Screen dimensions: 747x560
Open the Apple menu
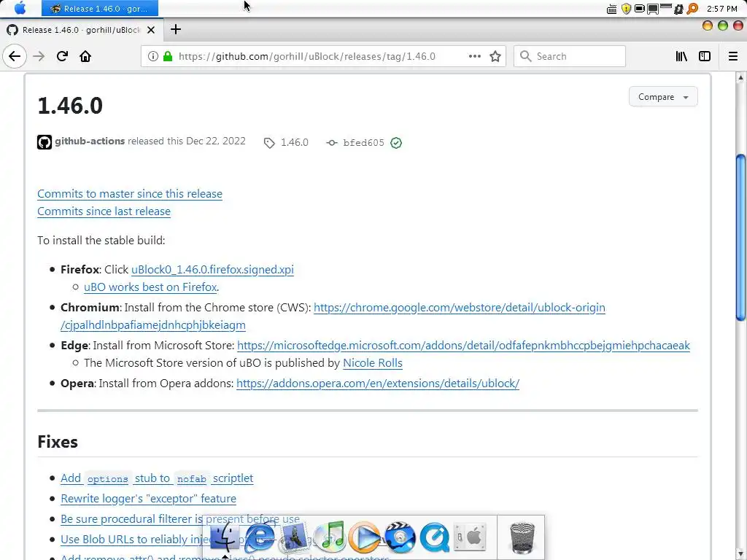(20, 8)
